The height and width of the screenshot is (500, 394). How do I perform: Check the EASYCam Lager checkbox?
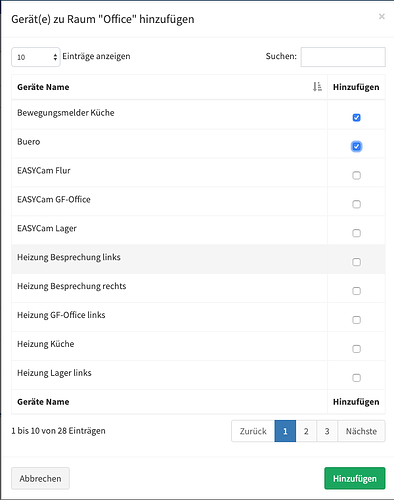356,233
